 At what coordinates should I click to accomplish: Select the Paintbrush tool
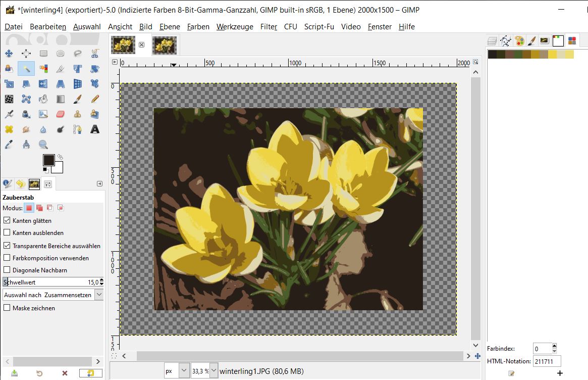tap(78, 99)
